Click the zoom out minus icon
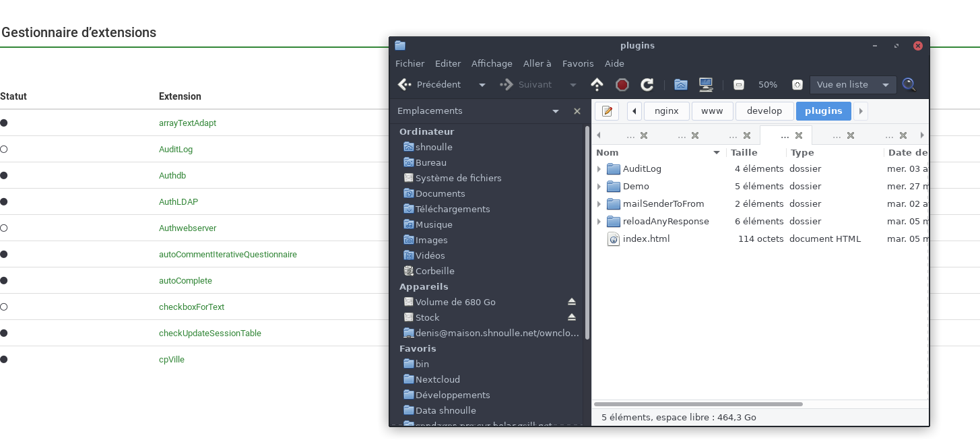The width and height of the screenshot is (980, 446). 739,85
